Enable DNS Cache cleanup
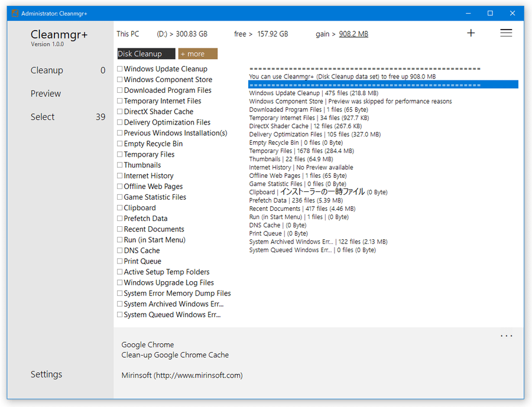 click(x=120, y=250)
